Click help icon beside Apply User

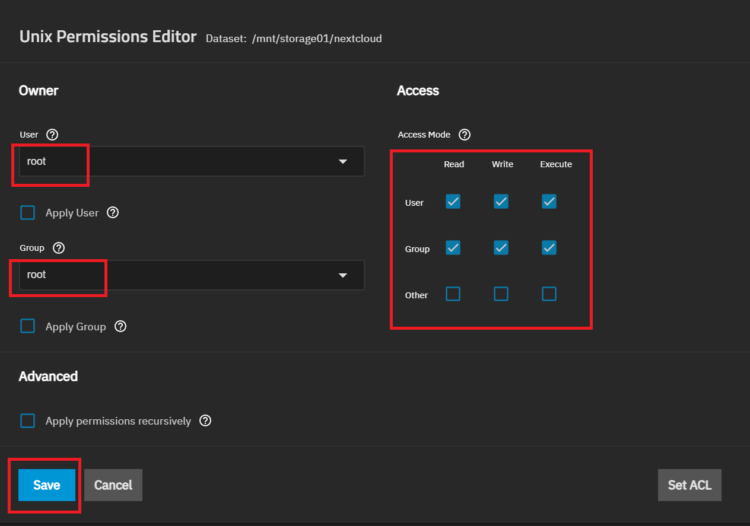coord(113,213)
